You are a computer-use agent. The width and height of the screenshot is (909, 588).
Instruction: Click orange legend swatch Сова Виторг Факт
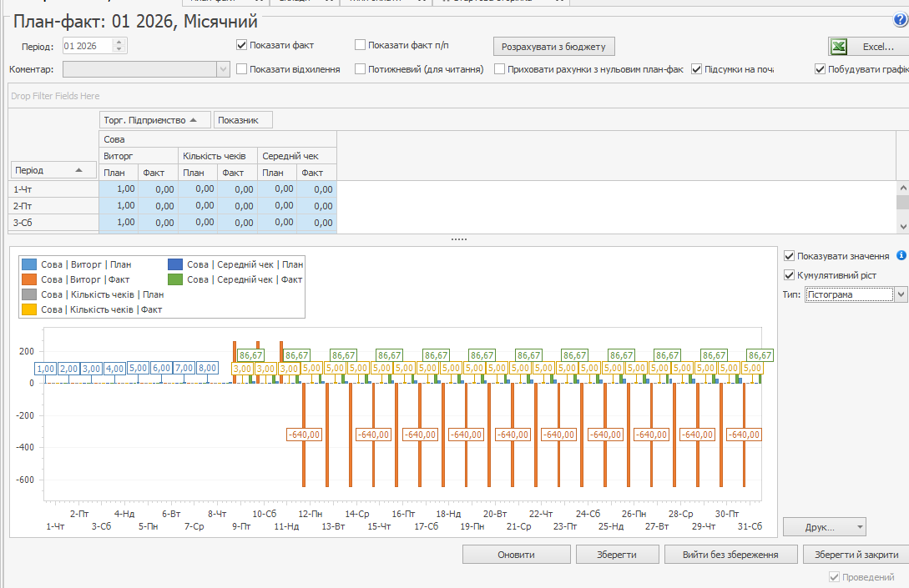29,279
